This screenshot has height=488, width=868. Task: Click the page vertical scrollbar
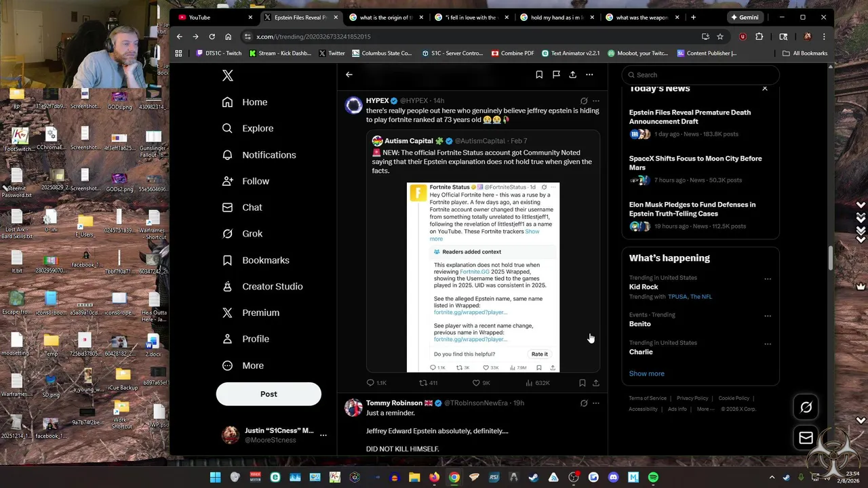point(831,258)
